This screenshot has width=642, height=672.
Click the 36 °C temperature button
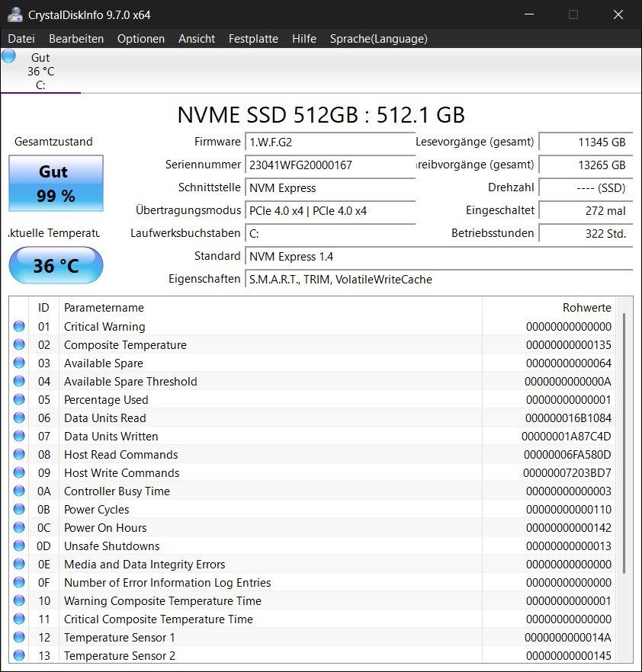[x=56, y=265]
